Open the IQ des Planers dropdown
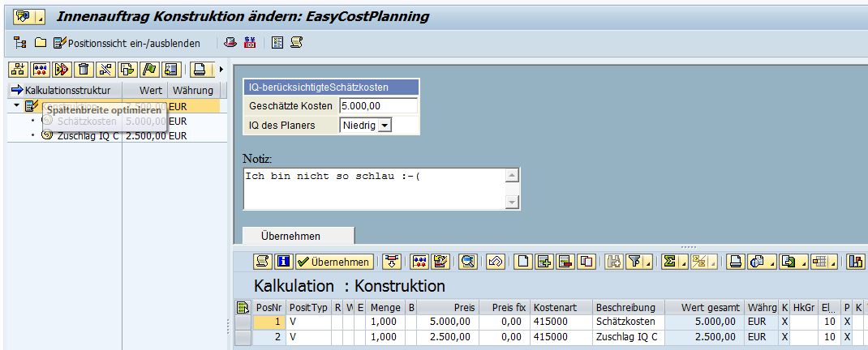 [x=385, y=126]
